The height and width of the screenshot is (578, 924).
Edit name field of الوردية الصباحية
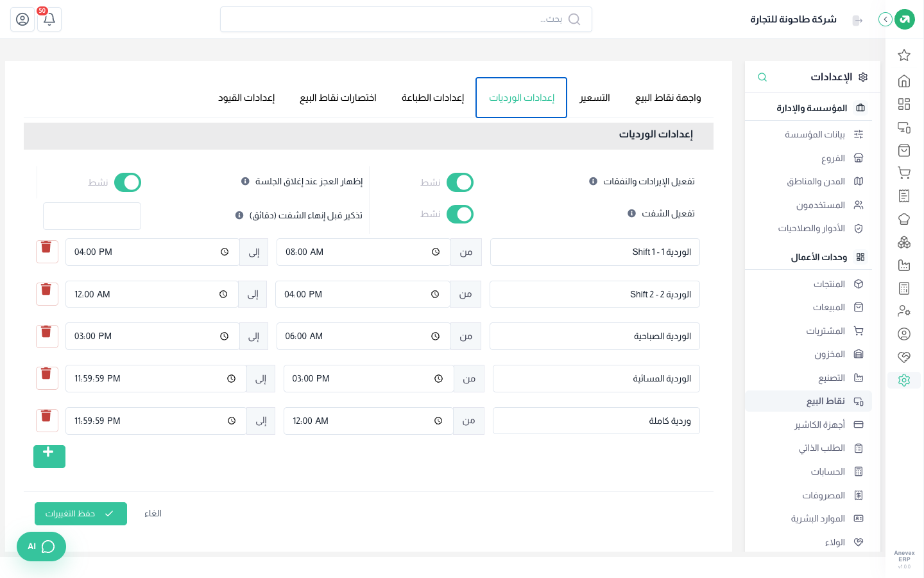(x=595, y=336)
